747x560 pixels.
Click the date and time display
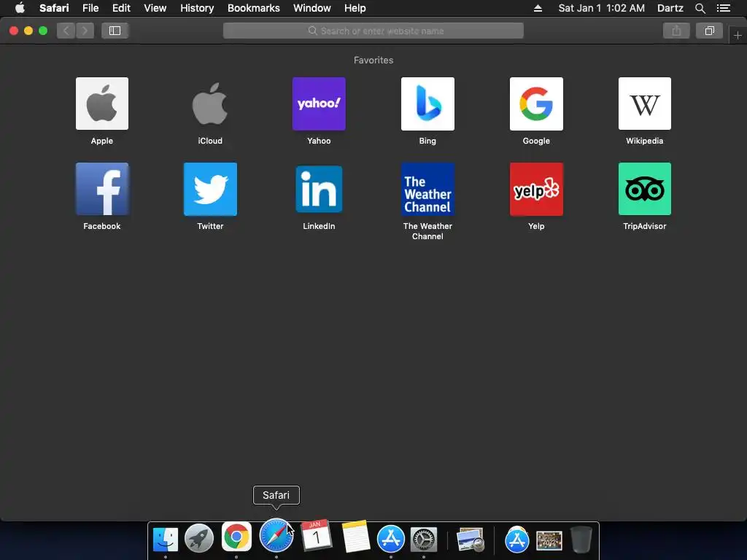601,8
